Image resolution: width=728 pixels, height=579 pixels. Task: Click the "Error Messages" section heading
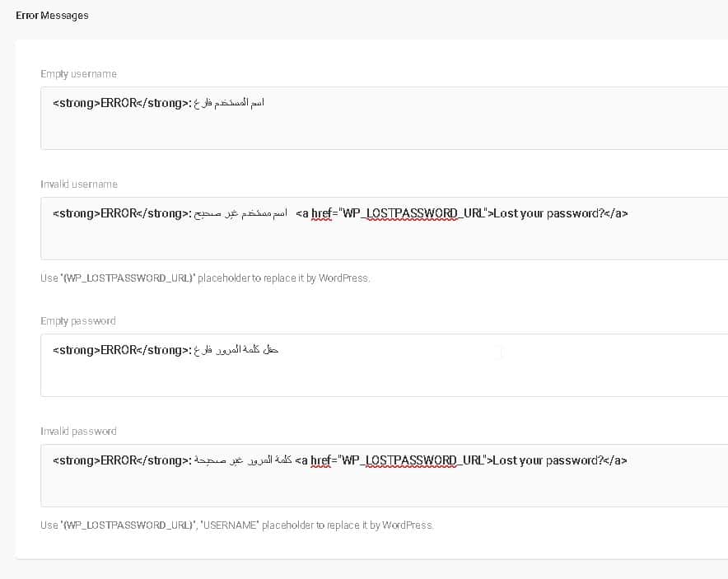pos(52,16)
